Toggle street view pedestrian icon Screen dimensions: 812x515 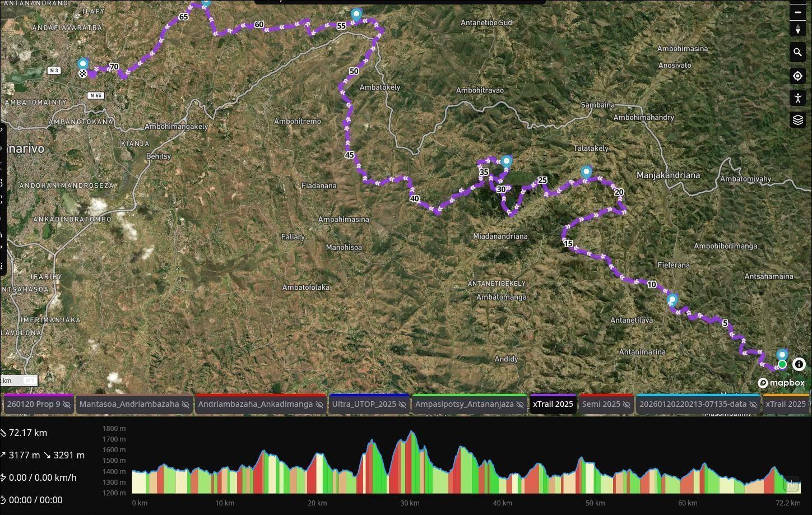(797, 98)
